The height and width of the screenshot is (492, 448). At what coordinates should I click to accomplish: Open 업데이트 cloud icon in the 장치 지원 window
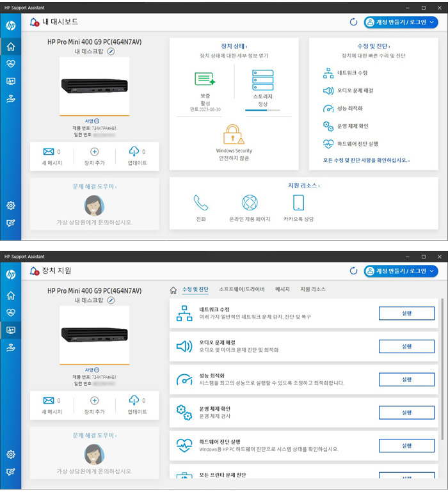(134, 400)
